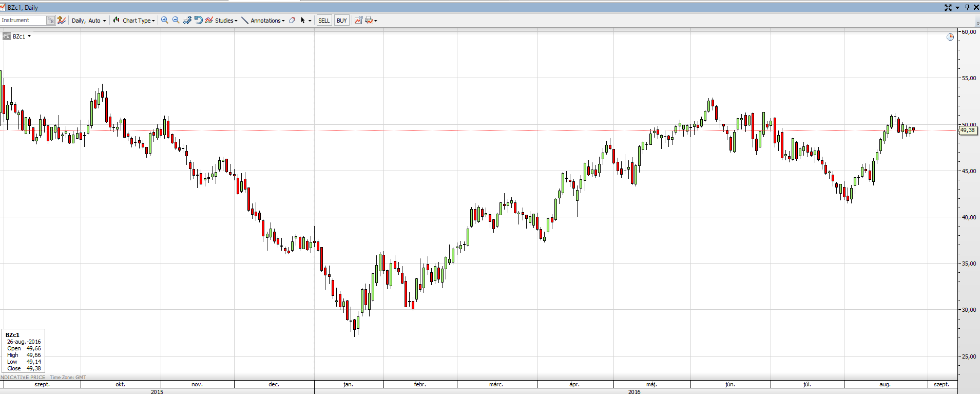Screen dimensions: 980x394
Task: Expand the Chart Type dropdown menu
Action: click(139, 21)
